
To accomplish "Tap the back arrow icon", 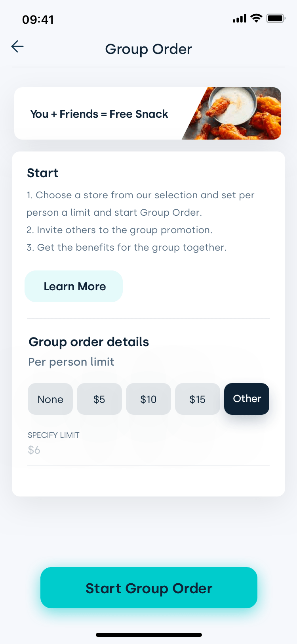I will (x=17, y=46).
